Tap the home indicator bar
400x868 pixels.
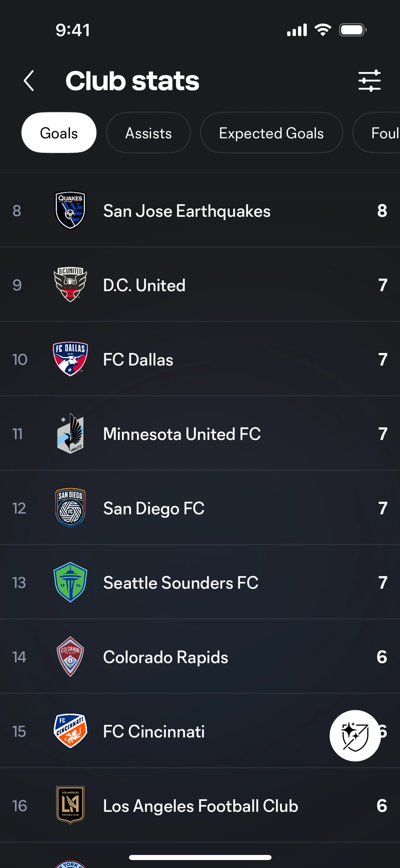tap(200, 857)
